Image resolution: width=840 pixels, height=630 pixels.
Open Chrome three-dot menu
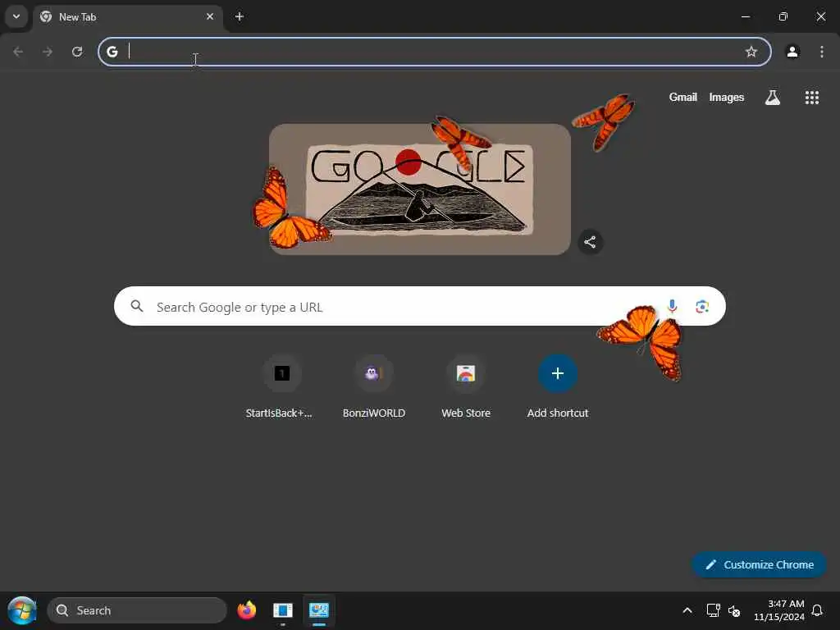click(822, 52)
